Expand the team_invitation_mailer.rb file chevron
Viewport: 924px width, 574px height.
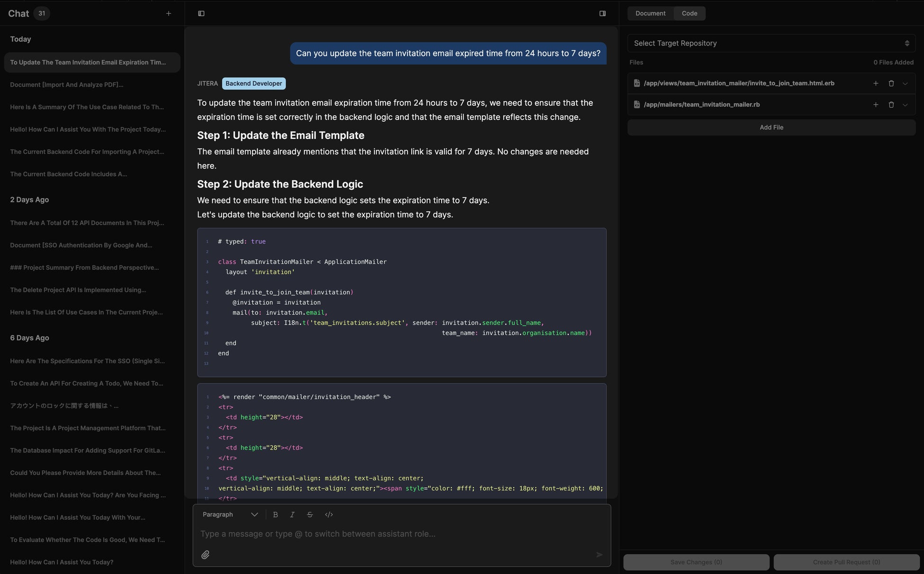click(905, 105)
